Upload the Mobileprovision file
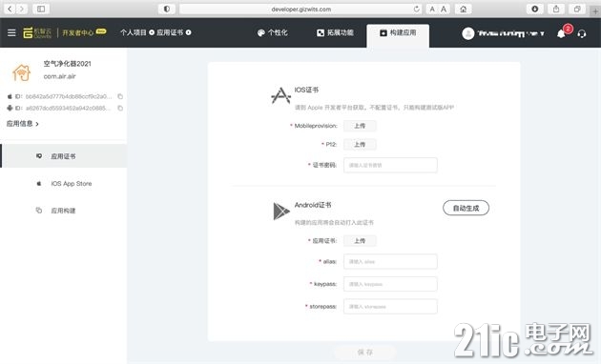The width and height of the screenshot is (601, 364). [x=360, y=126]
